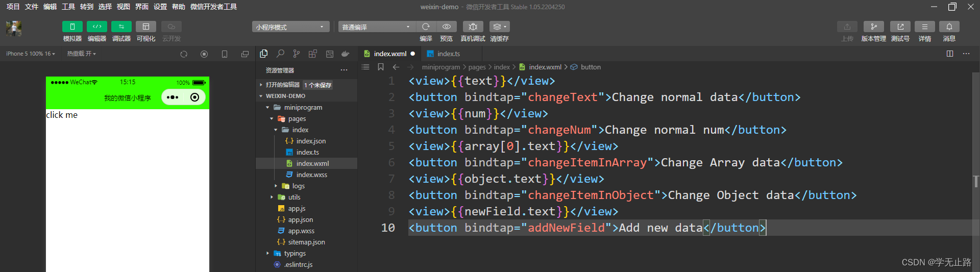Open the 普通编译 compile mode dropdown
Viewport: 980px width, 272px height.
click(377, 27)
